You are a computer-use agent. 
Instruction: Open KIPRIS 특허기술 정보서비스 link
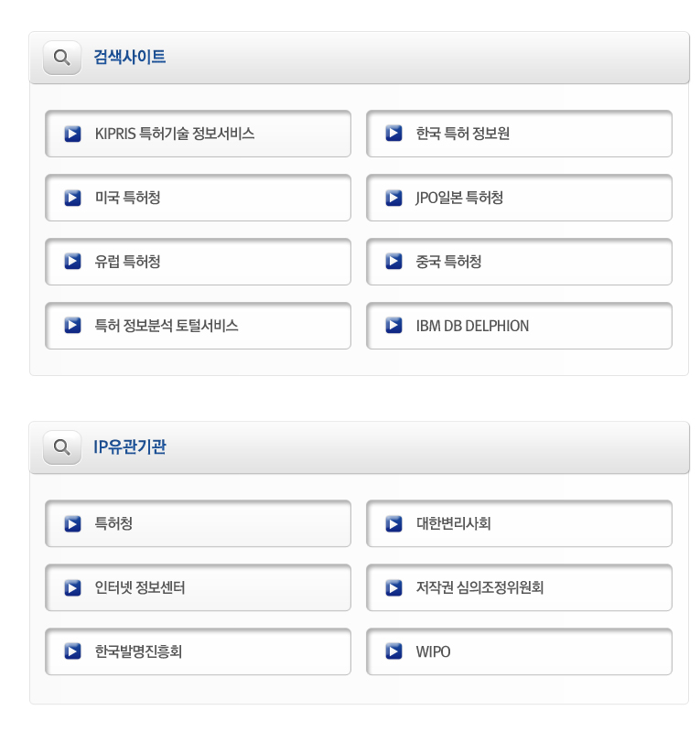174,134
